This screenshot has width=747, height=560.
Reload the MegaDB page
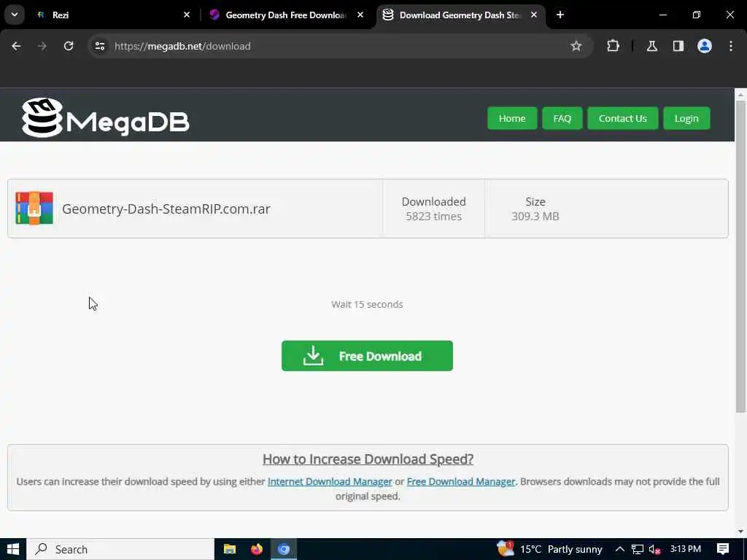[x=69, y=46]
